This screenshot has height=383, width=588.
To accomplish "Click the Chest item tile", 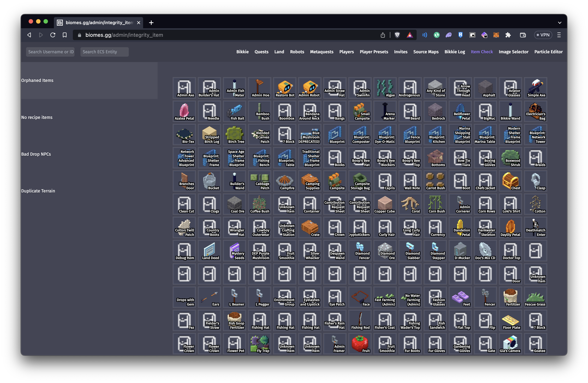I will click(x=511, y=181).
